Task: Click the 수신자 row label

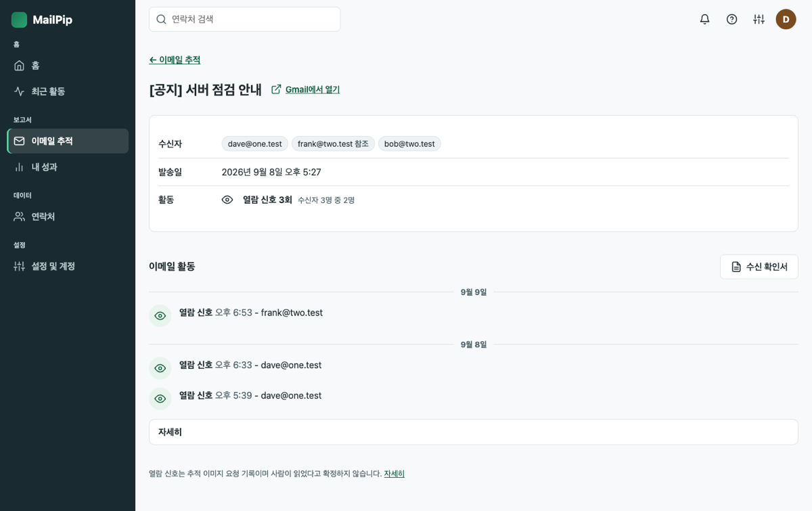Action: [x=170, y=143]
